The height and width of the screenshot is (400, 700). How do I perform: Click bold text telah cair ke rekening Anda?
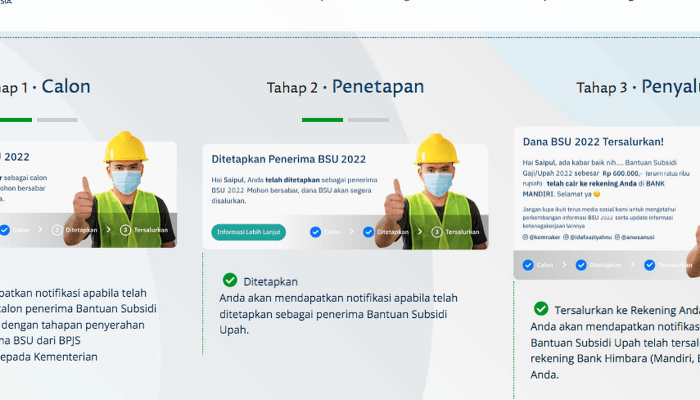[592, 183]
